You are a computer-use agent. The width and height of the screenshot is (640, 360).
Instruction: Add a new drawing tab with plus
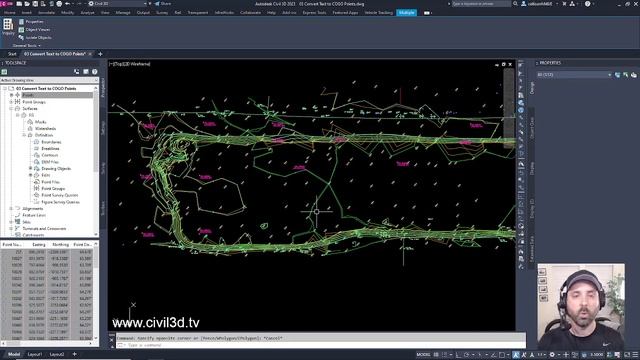(x=100, y=54)
